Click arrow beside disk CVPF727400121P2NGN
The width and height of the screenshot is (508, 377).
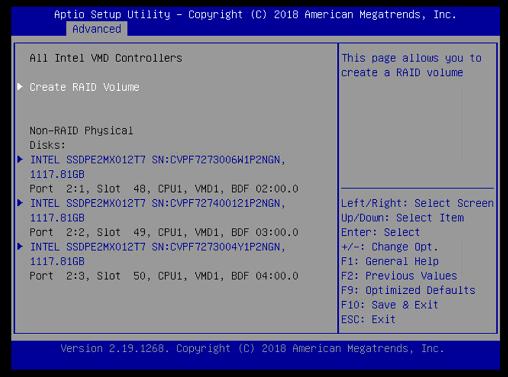[x=20, y=203]
